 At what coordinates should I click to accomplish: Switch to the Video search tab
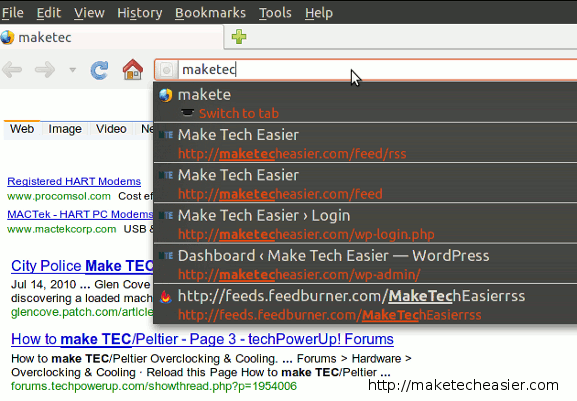pyautogui.click(x=111, y=129)
